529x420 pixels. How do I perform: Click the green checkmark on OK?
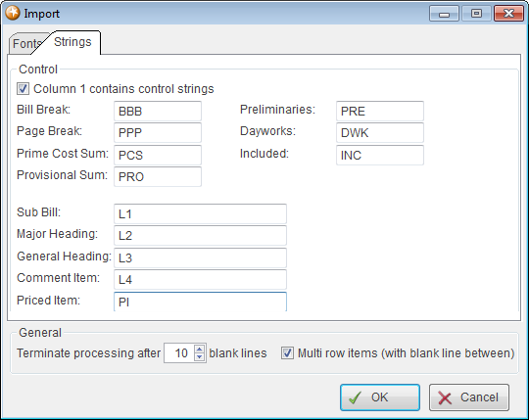coord(355,397)
